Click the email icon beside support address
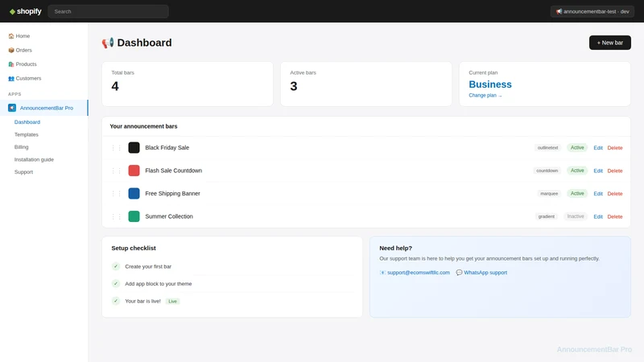This screenshot has height=362, width=644. (x=382, y=273)
